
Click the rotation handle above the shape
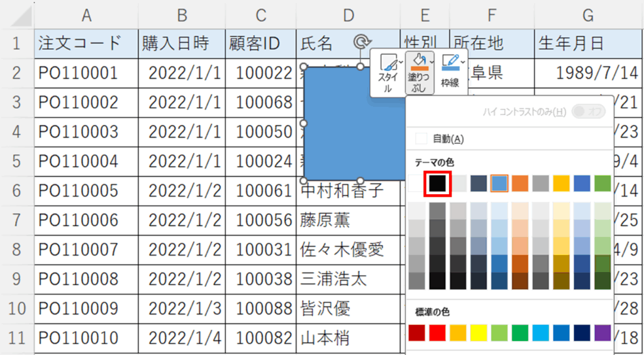(361, 42)
